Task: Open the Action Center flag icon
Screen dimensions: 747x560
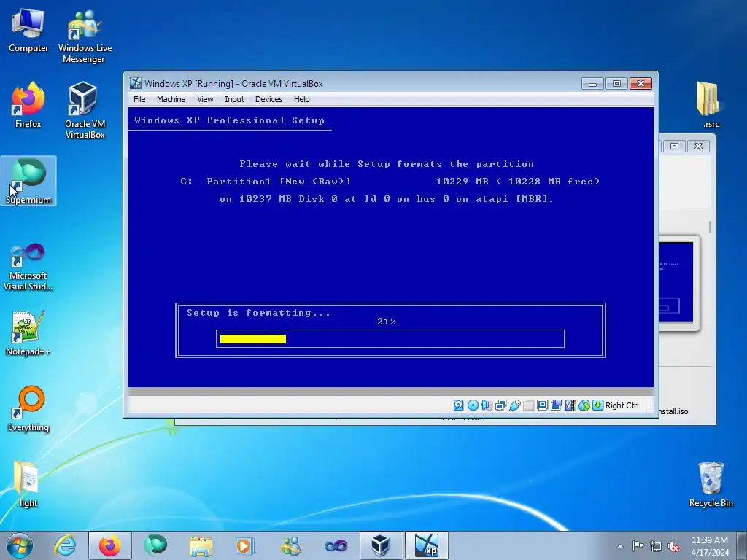Action: coord(638,545)
